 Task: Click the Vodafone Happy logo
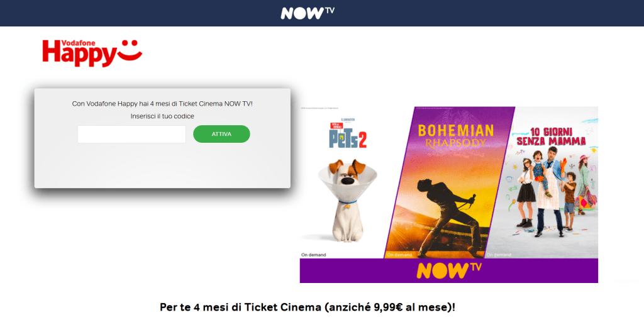[92, 53]
